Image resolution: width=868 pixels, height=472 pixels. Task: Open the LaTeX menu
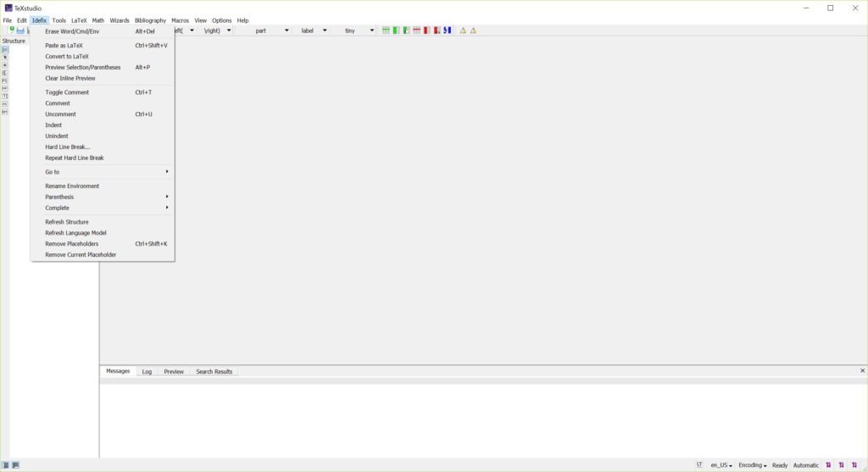pos(79,20)
